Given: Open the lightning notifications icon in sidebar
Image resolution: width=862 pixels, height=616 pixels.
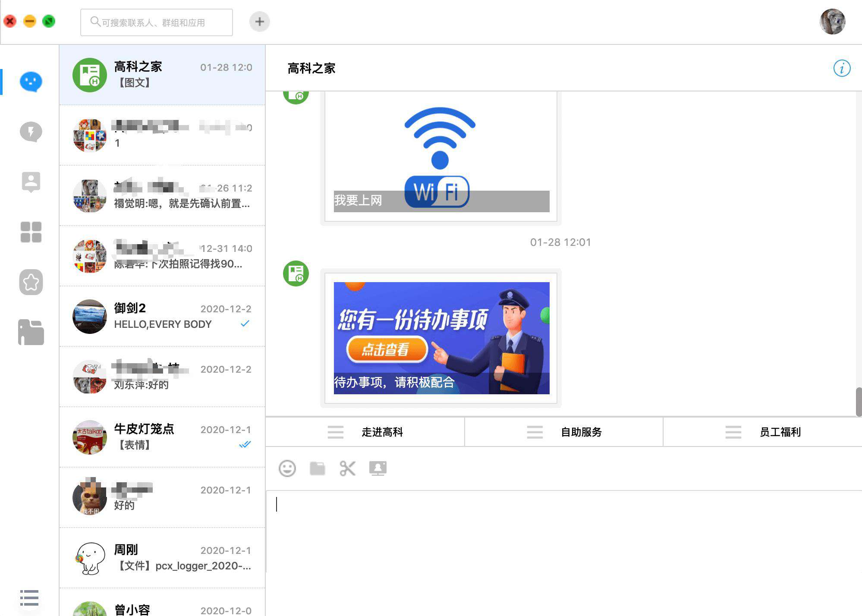Looking at the screenshot, I should (31, 132).
